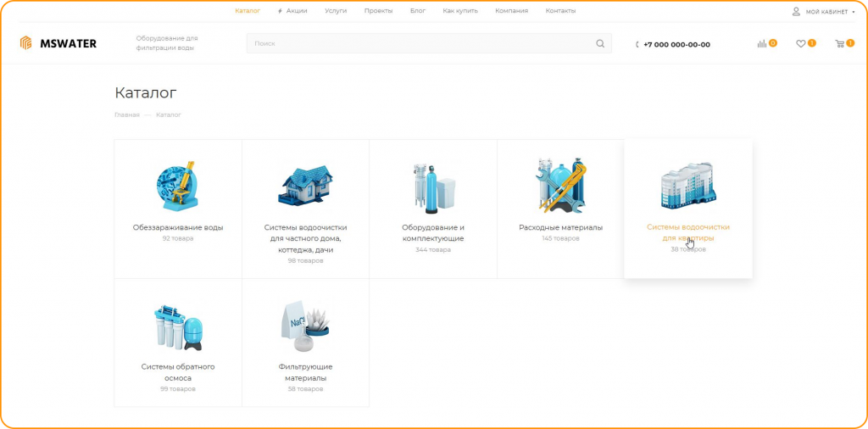868x429 pixels.
Task: Click the water disinfection category image
Action: click(178, 185)
